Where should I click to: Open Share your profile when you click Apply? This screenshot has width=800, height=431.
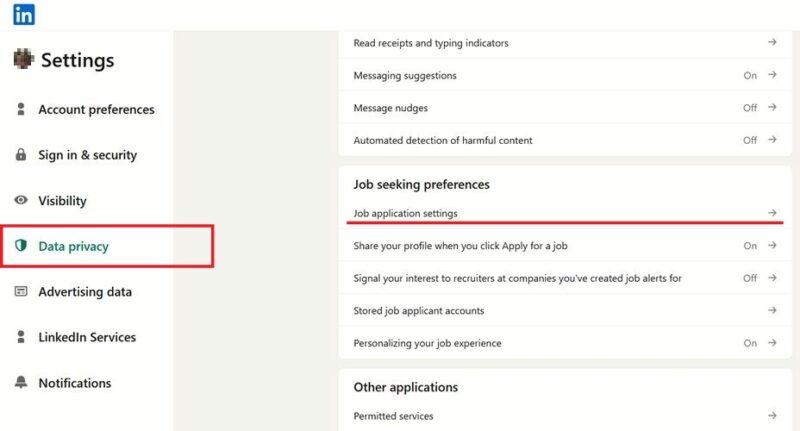(x=461, y=245)
